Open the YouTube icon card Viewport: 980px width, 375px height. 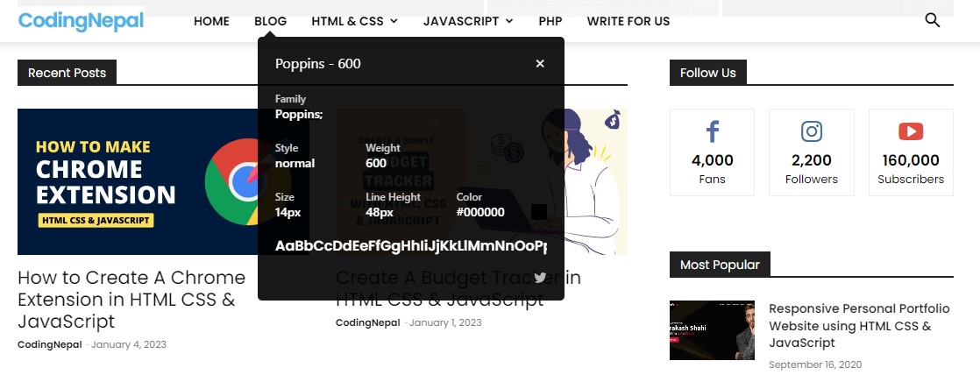click(x=911, y=152)
